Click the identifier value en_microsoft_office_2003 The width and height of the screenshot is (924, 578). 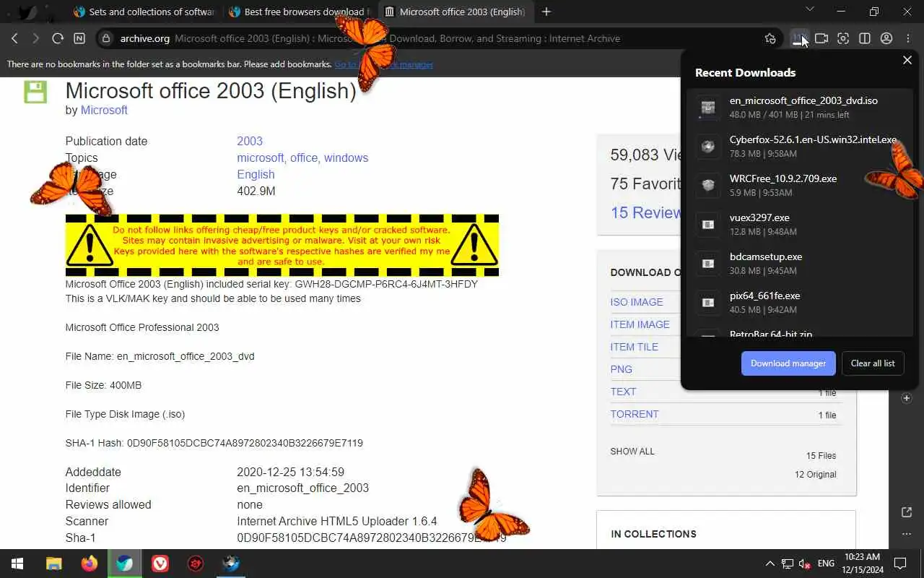pyautogui.click(x=303, y=488)
